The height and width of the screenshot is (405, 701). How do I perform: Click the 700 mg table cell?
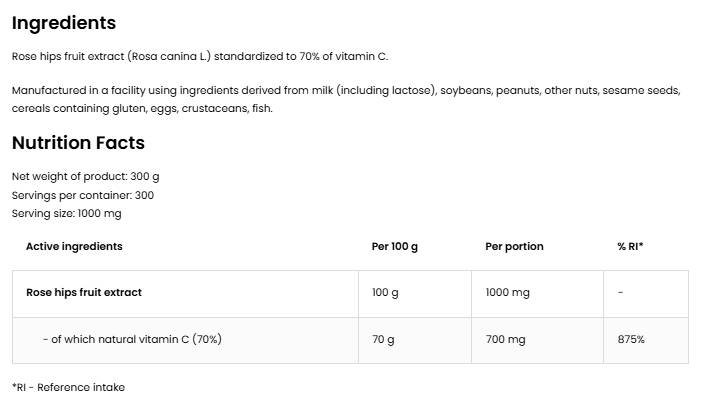point(505,340)
